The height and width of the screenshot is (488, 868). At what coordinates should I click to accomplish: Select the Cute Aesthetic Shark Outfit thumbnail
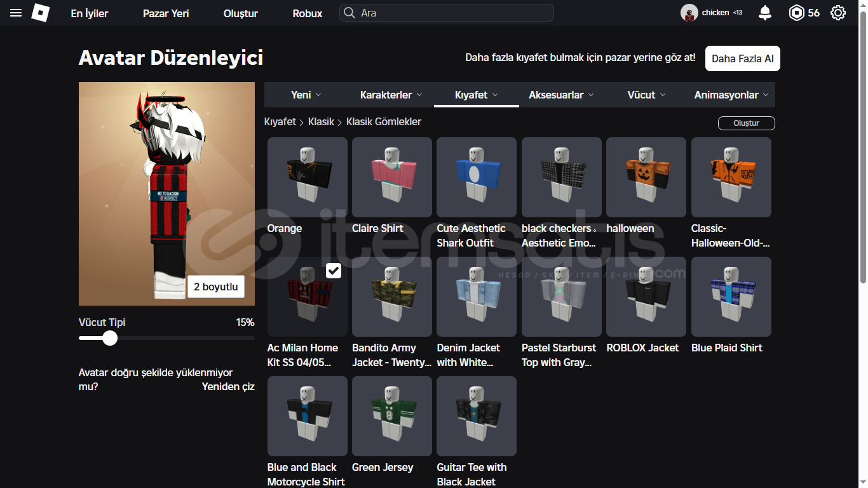477,177
